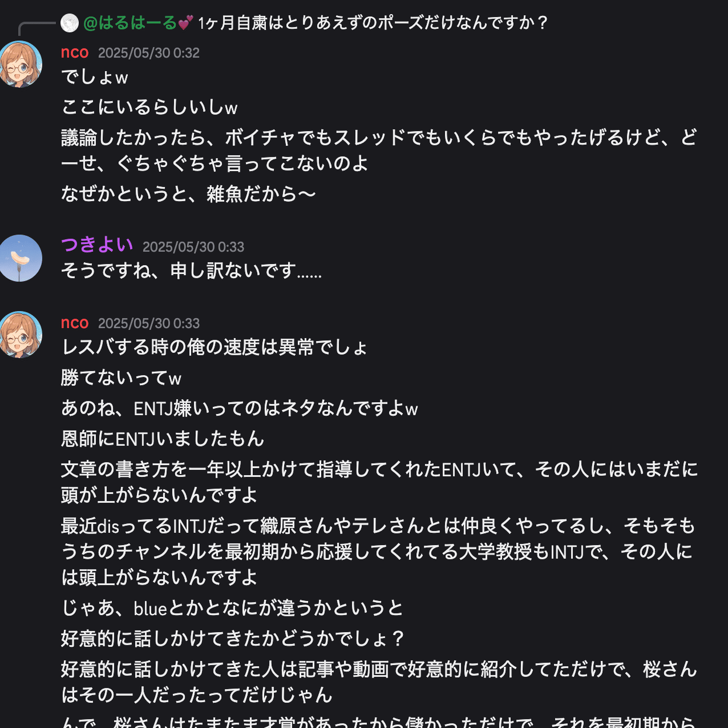Open the @はるはーる mention in reply

[x=130, y=23]
